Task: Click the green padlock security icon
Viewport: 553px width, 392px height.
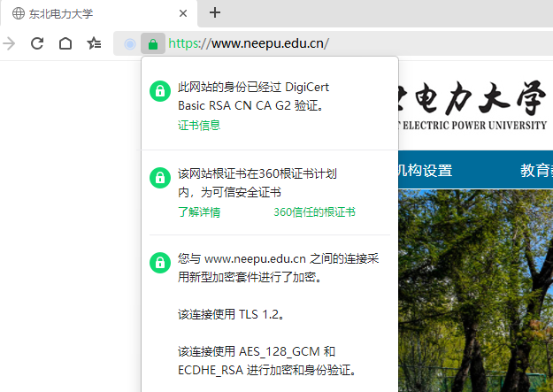Action: [153, 43]
